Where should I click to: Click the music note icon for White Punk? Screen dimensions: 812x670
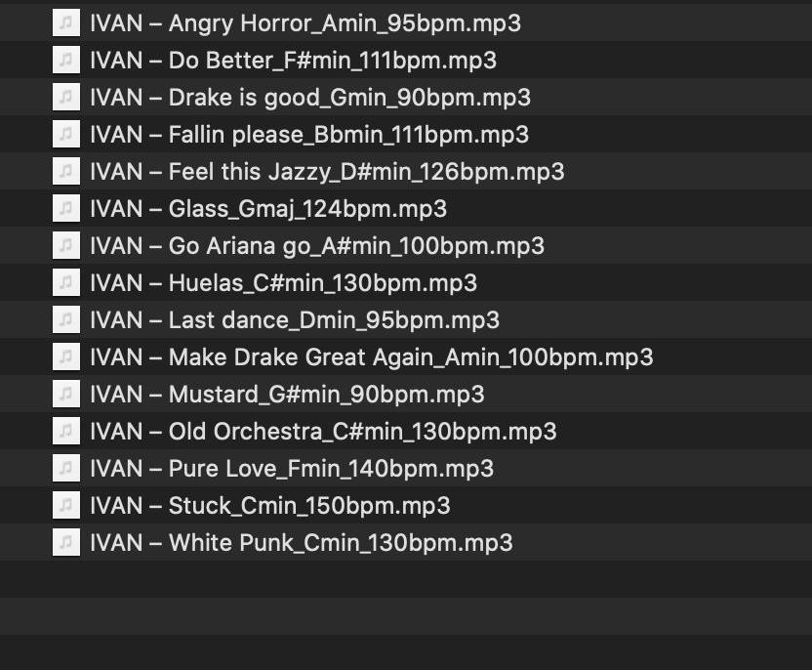(x=65, y=542)
